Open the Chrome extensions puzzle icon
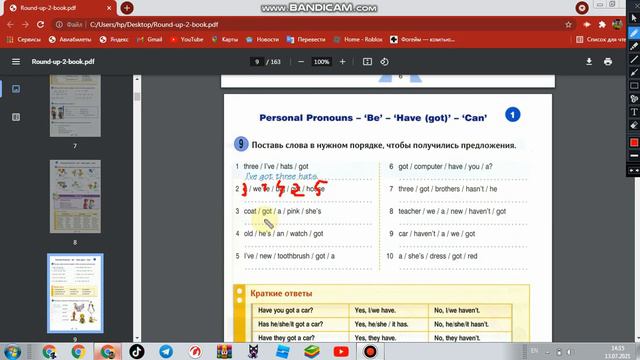Viewport: 640px width, 360px height. [602, 24]
